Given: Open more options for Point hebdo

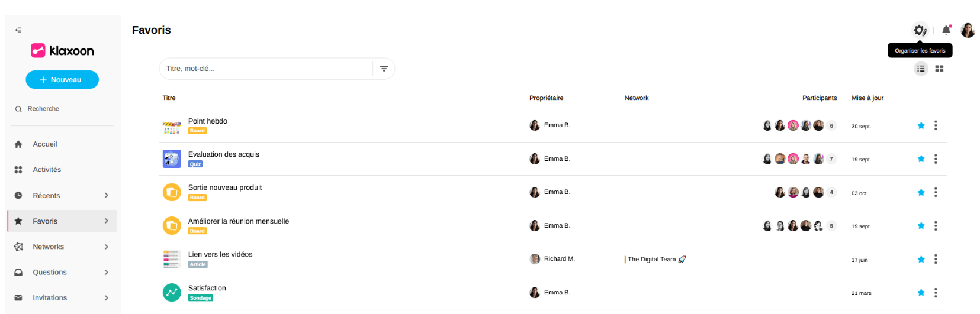Looking at the screenshot, I should click(936, 125).
